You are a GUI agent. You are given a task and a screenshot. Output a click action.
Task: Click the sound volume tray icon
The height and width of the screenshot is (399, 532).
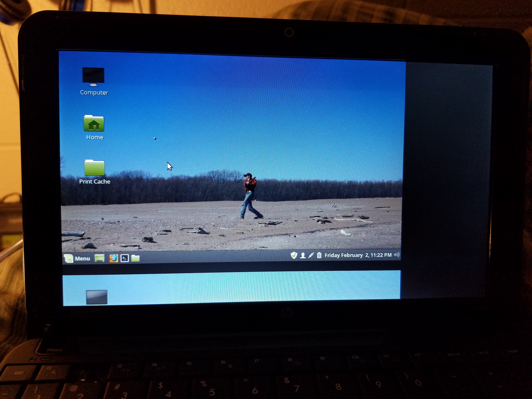[397, 255]
